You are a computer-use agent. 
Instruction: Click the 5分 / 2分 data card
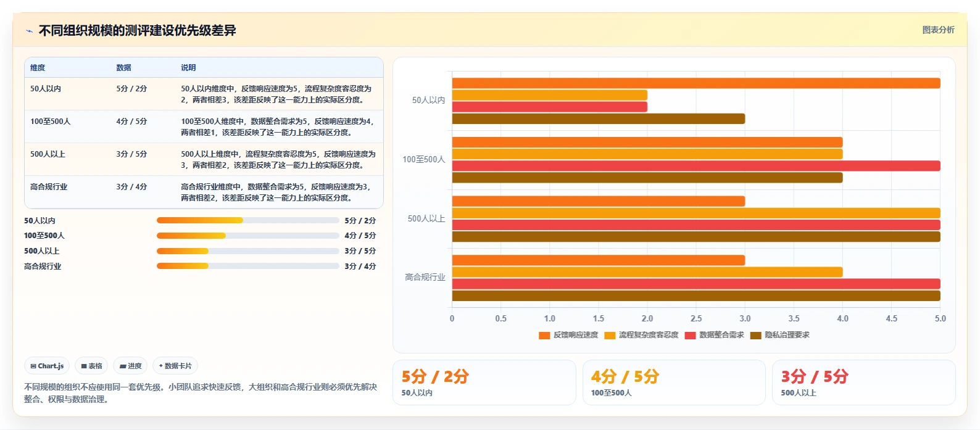click(x=484, y=382)
